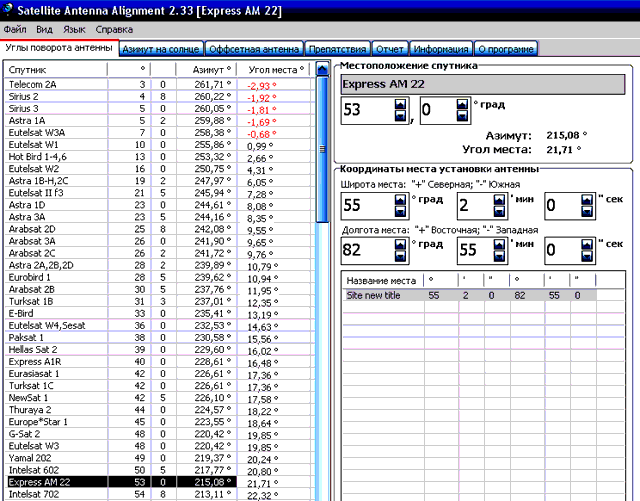Open the Оффсетная антенна tab
Image resolution: width=640 pixels, height=501 pixels.
[254, 49]
